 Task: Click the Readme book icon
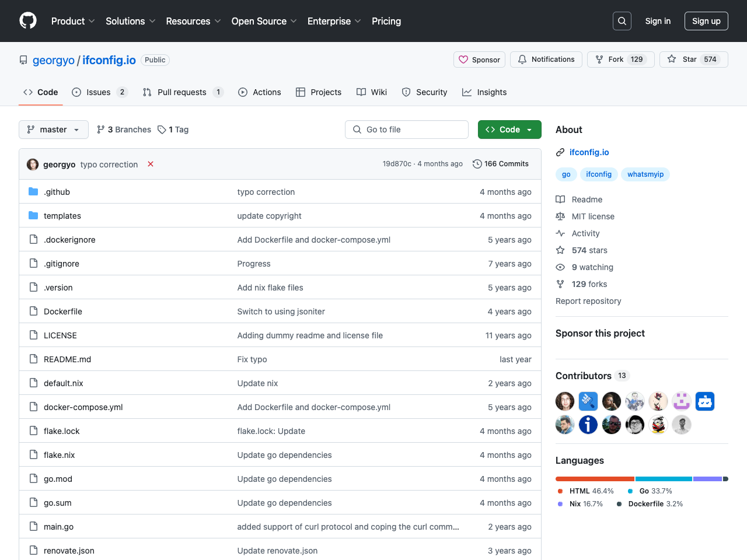[560, 199]
